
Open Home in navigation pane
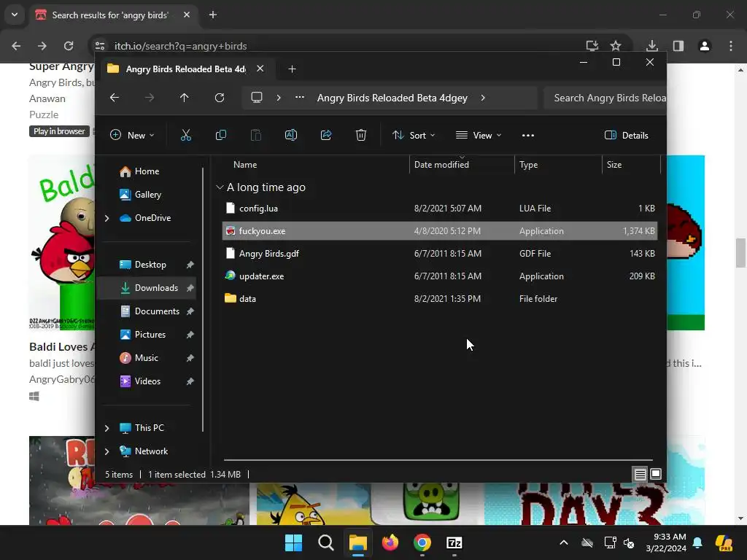tap(147, 171)
